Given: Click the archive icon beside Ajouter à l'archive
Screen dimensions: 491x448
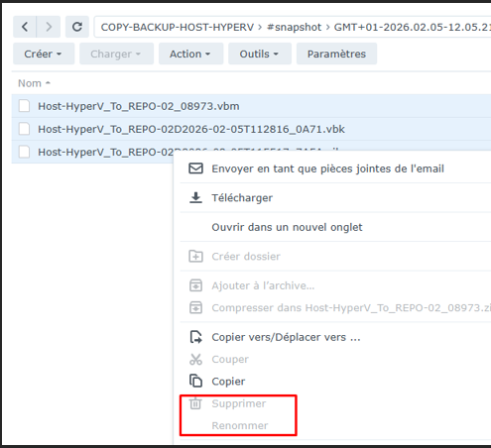Looking at the screenshot, I should [195, 285].
